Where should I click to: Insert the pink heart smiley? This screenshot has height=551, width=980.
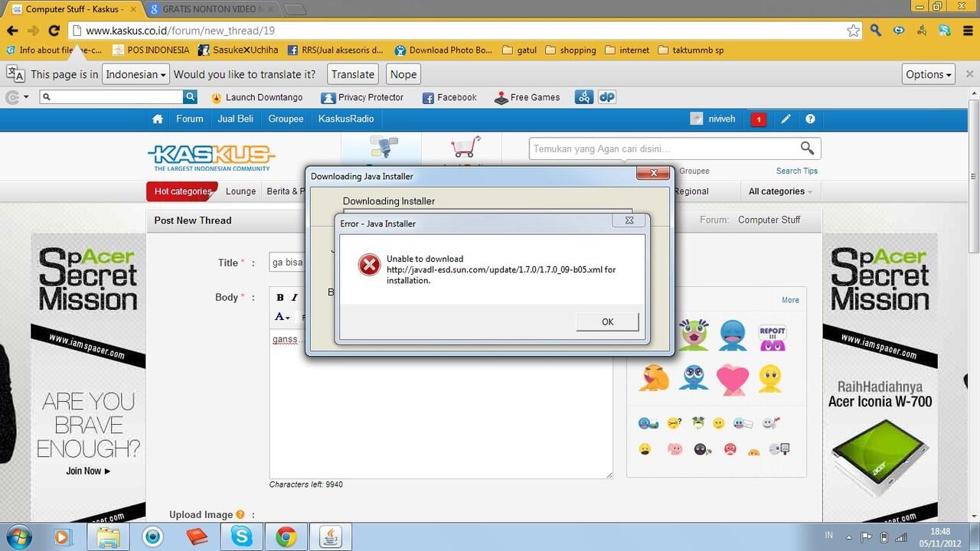click(x=732, y=379)
